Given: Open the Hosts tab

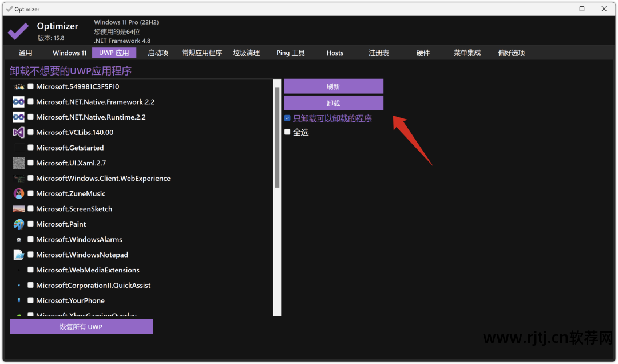Looking at the screenshot, I should 335,53.
